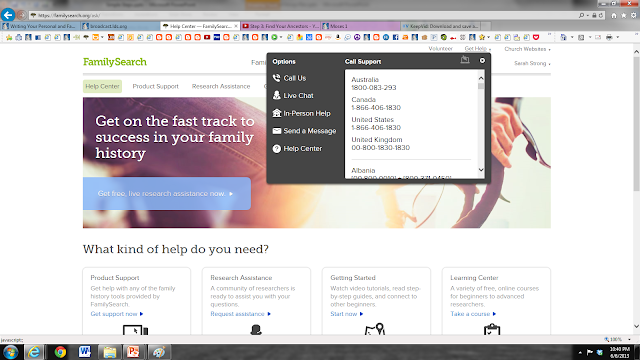The height and width of the screenshot is (360, 640).
Task: Click the command bar Home page icon
Action: click(x=563, y=37)
